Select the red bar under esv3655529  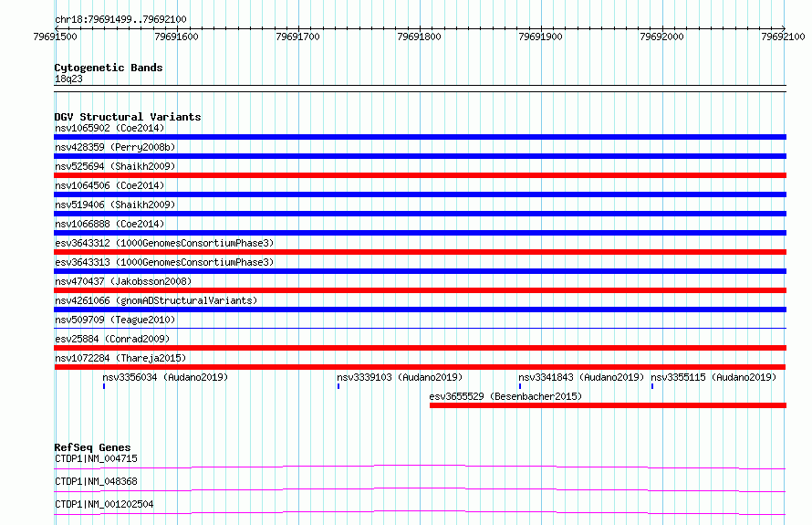click(x=608, y=405)
